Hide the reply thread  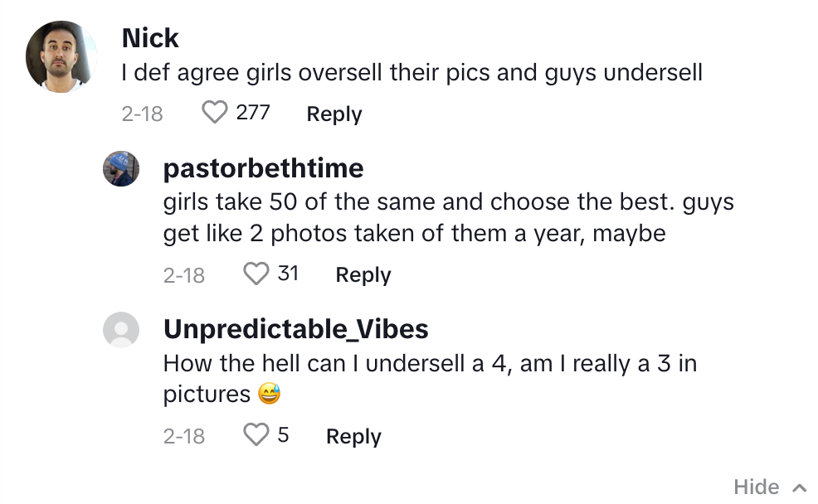[756, 487]
